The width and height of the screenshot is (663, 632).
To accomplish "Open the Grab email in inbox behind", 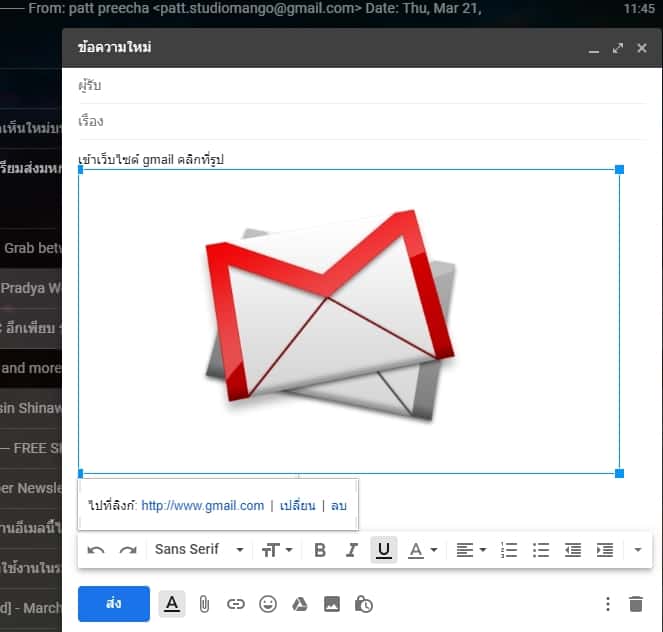I will click(x=31, y=248).
